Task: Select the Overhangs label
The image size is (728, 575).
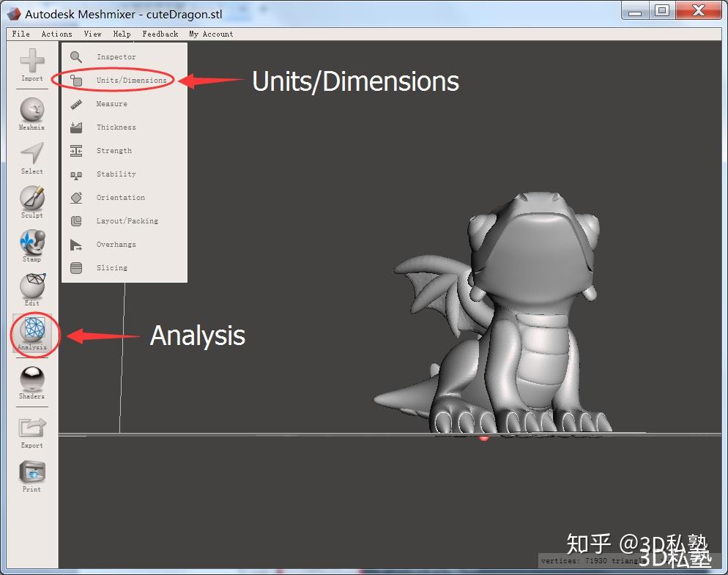Action: point(116,245)
